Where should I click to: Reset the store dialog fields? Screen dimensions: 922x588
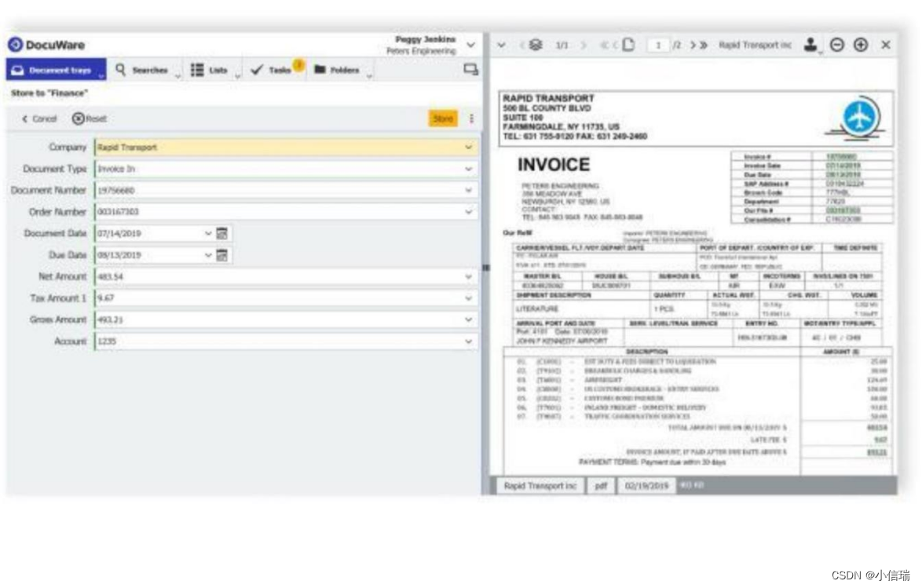point(90,119)
